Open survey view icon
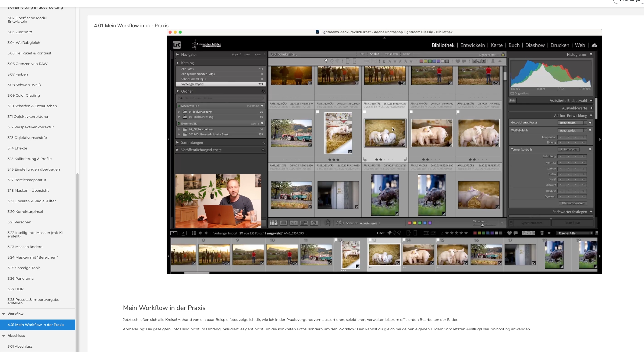644x352 pixels. coord(304,223)
